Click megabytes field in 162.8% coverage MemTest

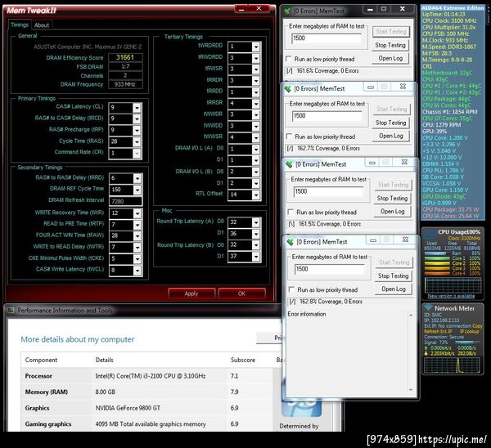click(x=330, y=269)
